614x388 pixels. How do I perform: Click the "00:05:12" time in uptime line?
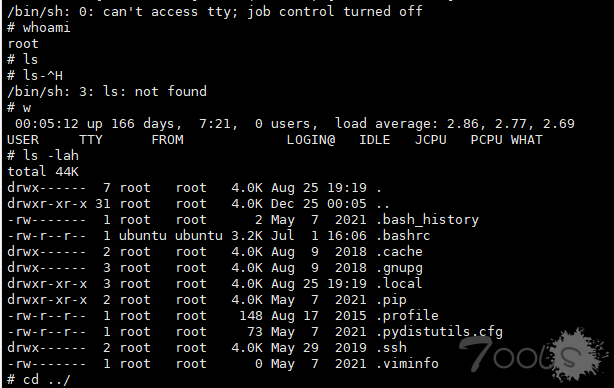coord(47,124)
